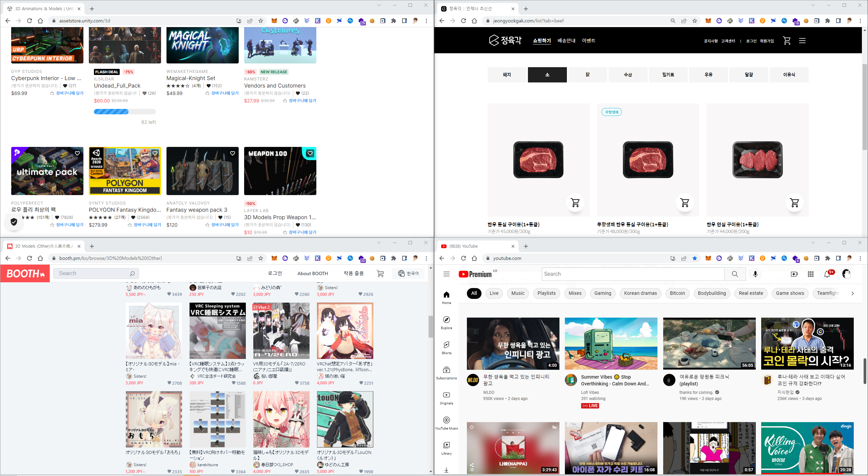Click About BOOTH link
This screenshot has height=476, width=868.
tap(312, 273)
